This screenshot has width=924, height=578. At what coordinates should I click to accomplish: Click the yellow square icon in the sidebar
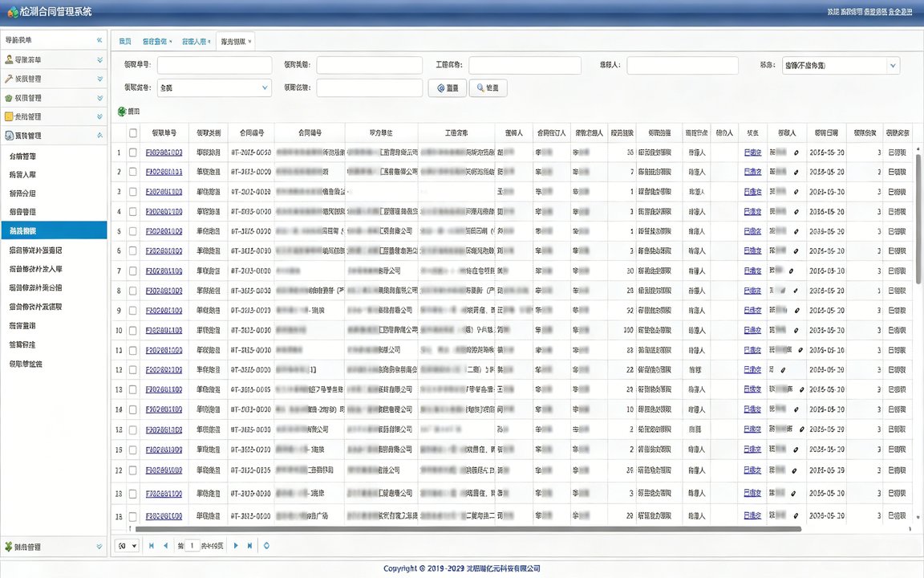tap(9, 116)
